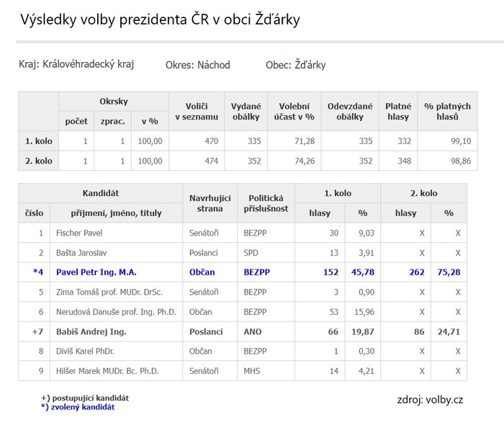Image resolution: width=504 pixels, height=428 pixels.
Task: Click the 1. kolo row label
Action: 39,141
